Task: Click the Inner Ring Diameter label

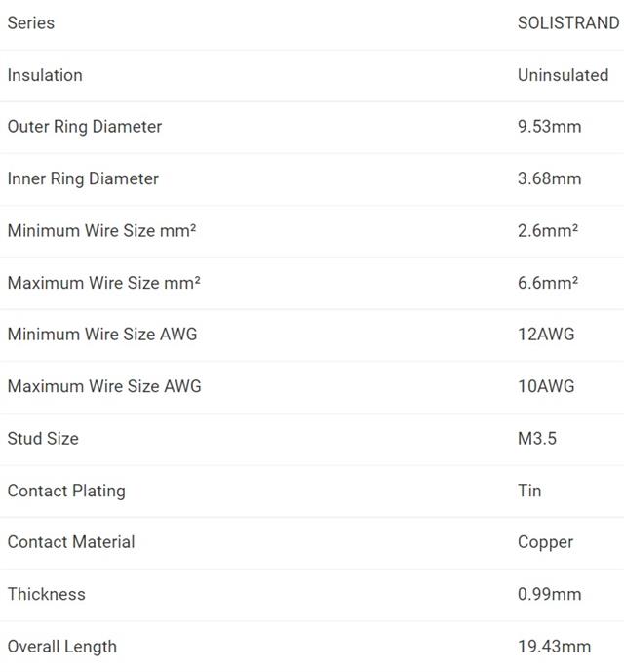Action: tap(83, 179)
